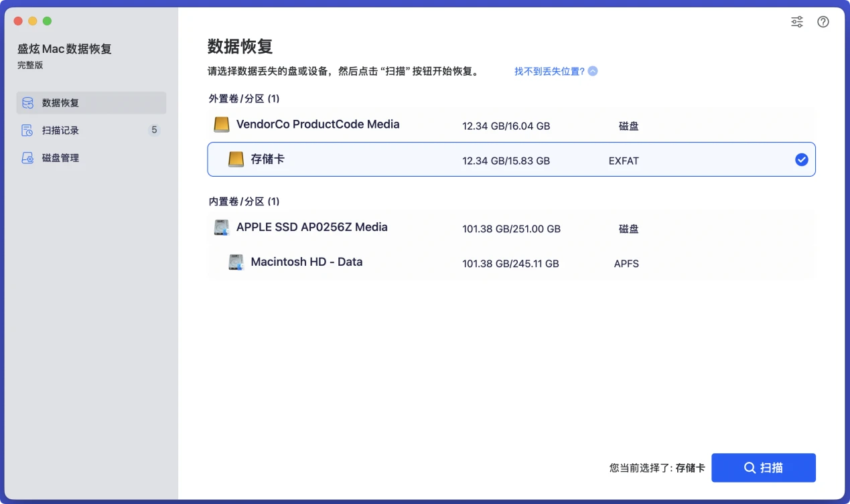Click the VendorCo ProductCode Media disk icon
850x504 pixels.
[221, 124]
